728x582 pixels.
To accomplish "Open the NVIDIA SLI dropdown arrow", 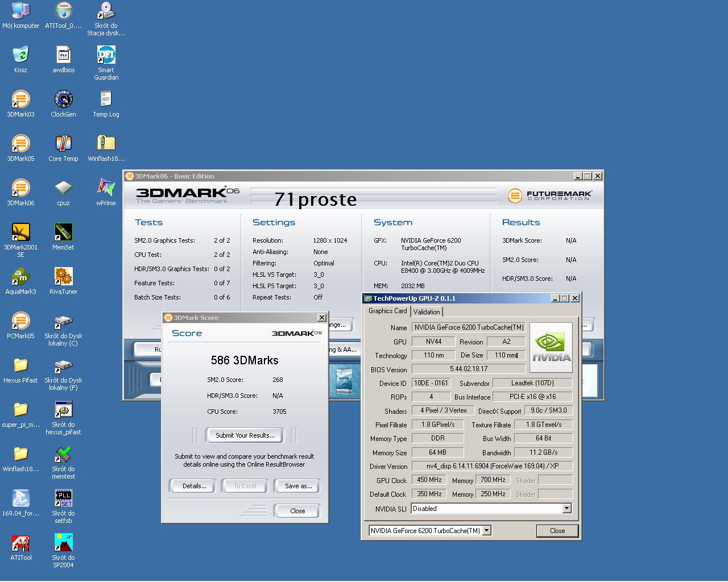I will (566, 509).
